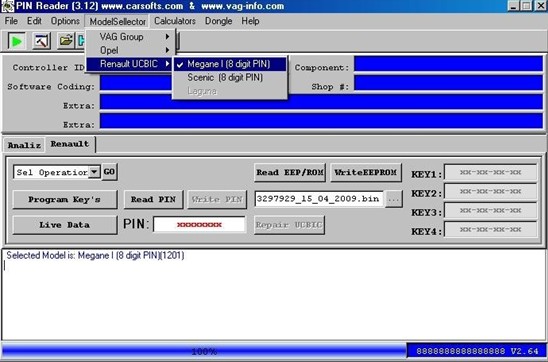
Task: Click the open folder toolbar icon
Action: coord(66,41)
